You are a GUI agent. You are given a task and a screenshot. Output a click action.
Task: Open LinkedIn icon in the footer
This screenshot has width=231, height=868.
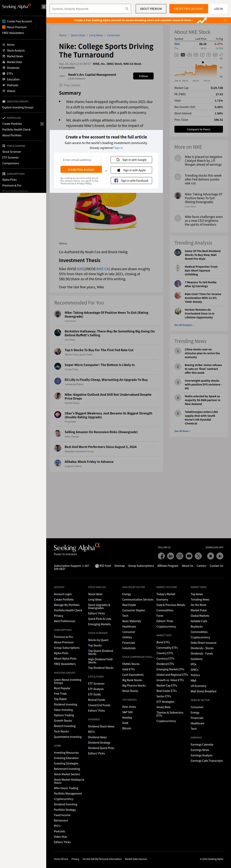tap(171, 556)
